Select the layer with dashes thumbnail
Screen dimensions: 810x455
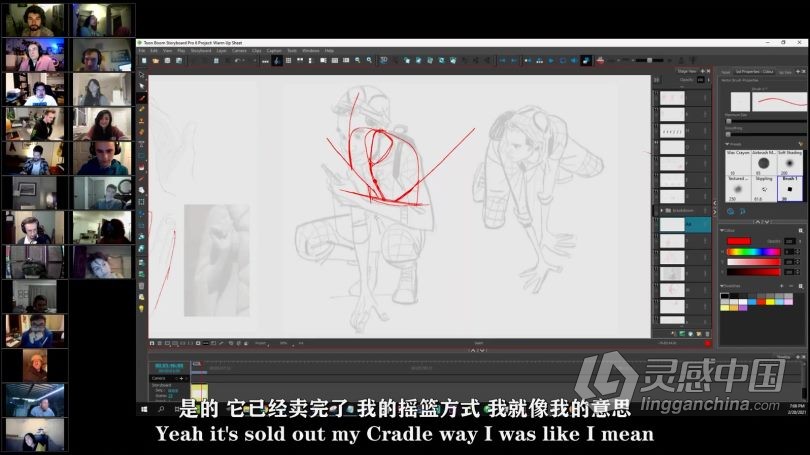[x=682, y=131]
